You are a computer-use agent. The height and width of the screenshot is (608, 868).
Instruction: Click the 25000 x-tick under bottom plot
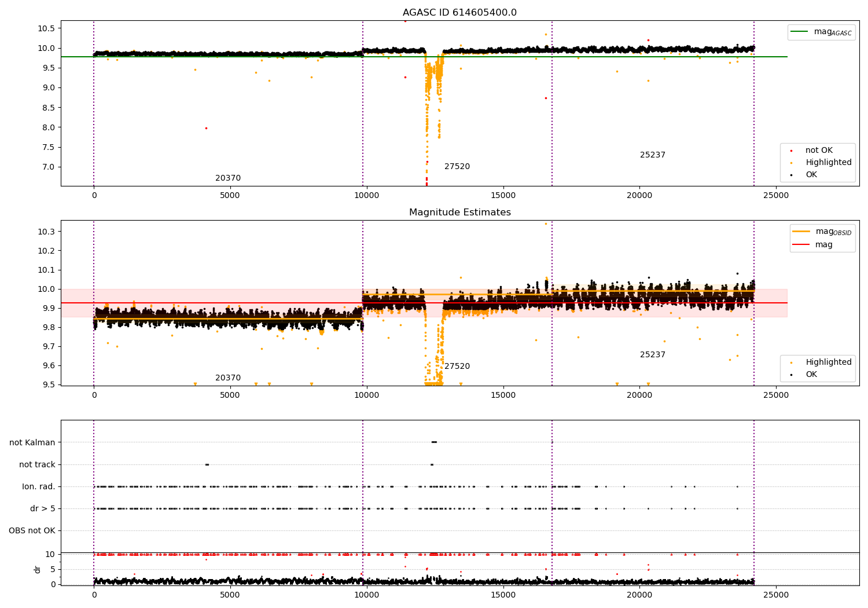pos(775,595)
